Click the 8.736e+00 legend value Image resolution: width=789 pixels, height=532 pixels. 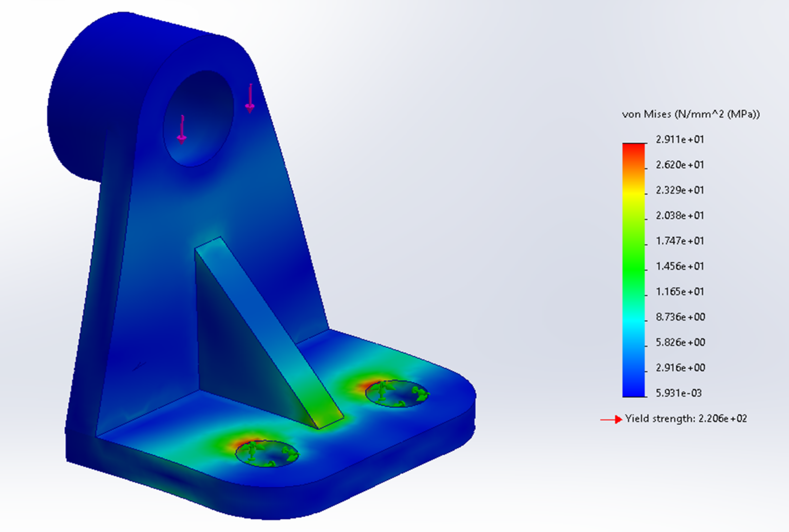coord(679,317)
